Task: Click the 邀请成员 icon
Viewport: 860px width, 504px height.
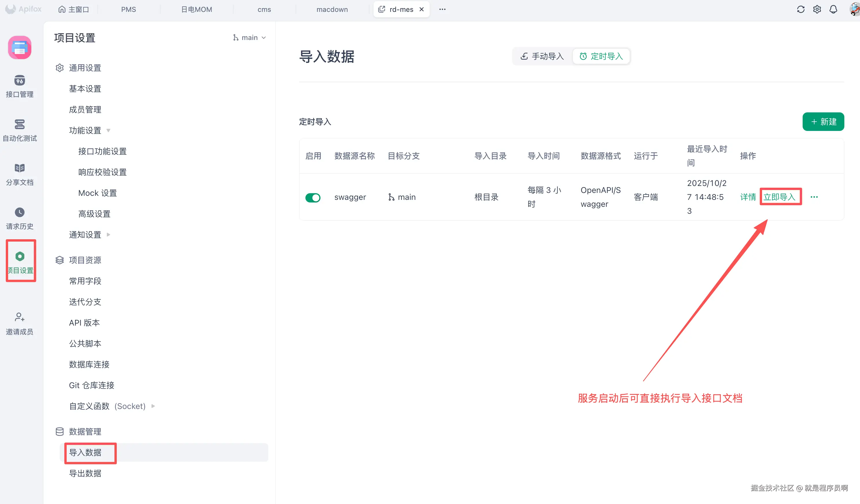Action: [19, 317]
